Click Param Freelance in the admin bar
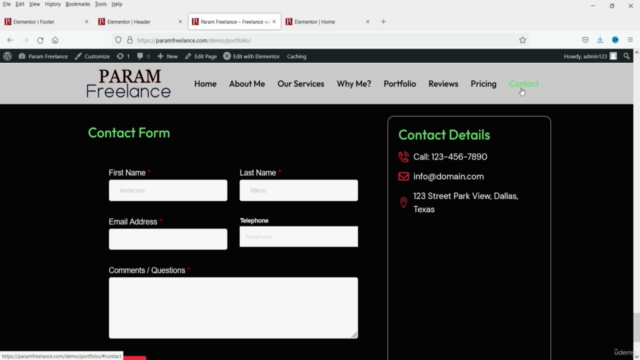 (x=43, y=56)
